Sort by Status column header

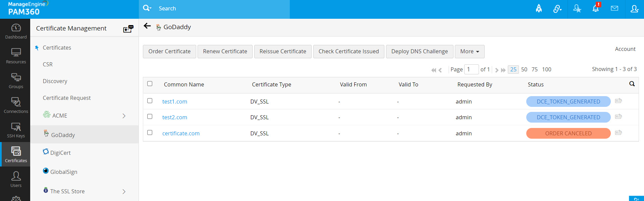[536, 84]
